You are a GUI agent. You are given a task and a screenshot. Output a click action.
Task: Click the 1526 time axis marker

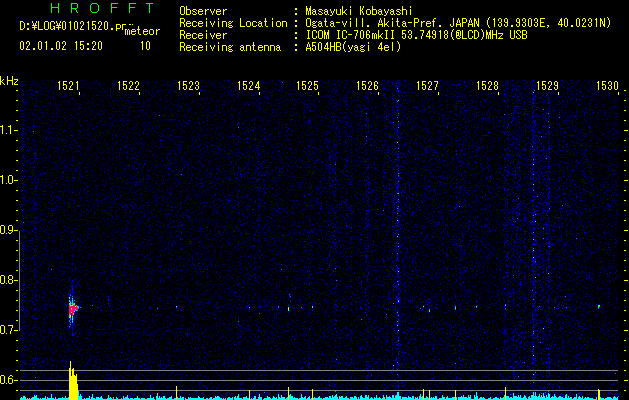(x=367, y=86)
